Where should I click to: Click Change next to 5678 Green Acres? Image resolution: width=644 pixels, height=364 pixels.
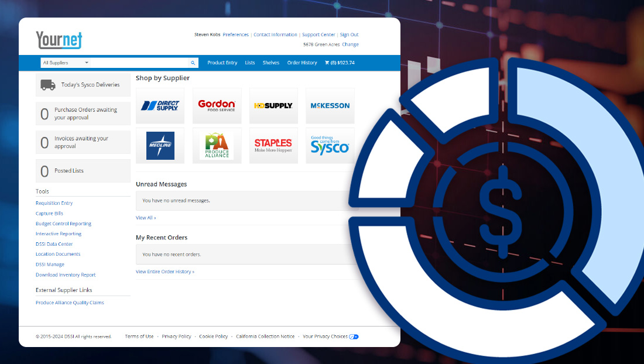tap(350, 44)
